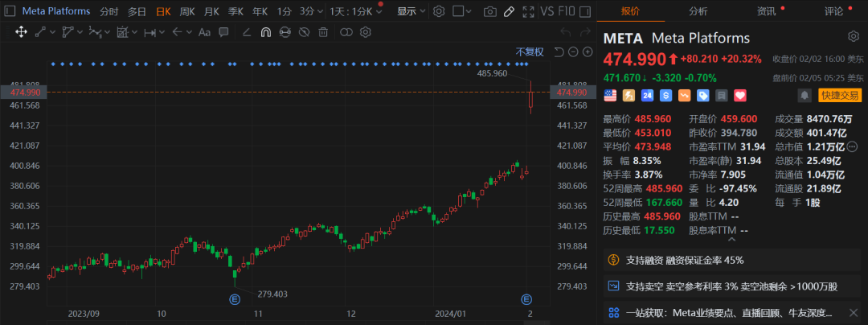Toggle magnet snap mode
The height and width of the screenshot is (325, 868).
(x=266, y=32)
